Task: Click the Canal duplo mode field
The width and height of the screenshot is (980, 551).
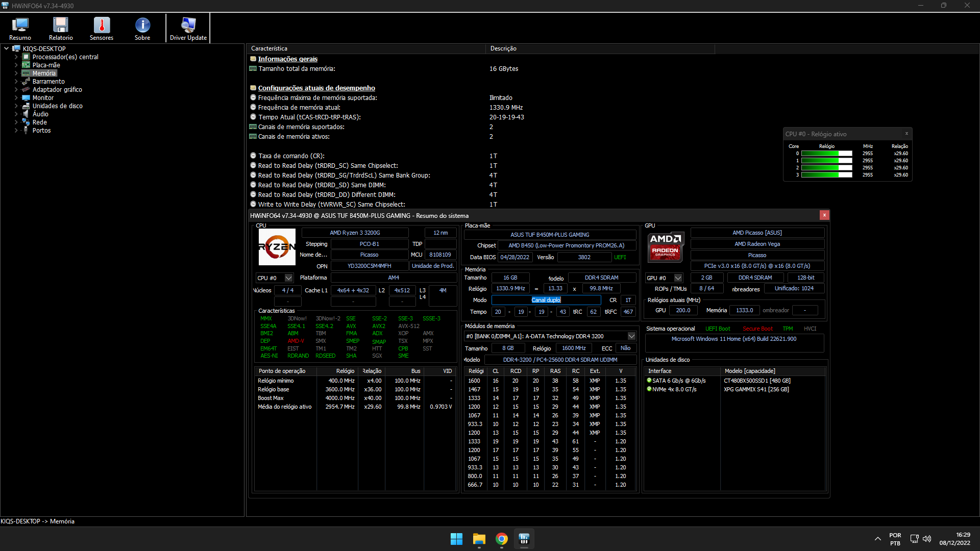Action: [546, 300]
